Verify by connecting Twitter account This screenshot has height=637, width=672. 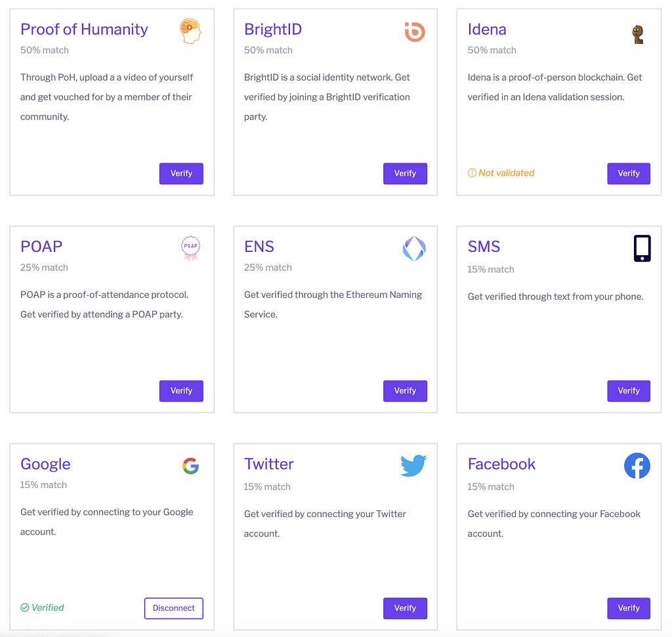pos(405,608)
